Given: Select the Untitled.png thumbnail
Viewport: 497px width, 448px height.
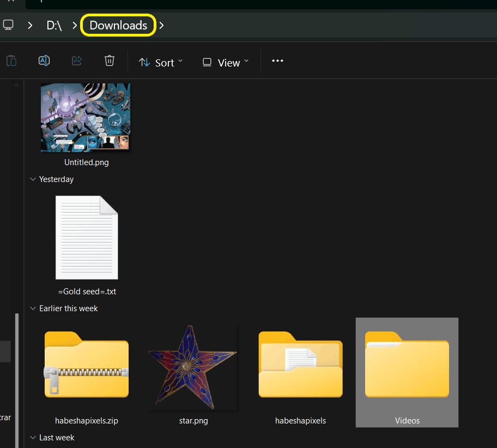Looking at the screenshot, I should (x=85, y=118).
